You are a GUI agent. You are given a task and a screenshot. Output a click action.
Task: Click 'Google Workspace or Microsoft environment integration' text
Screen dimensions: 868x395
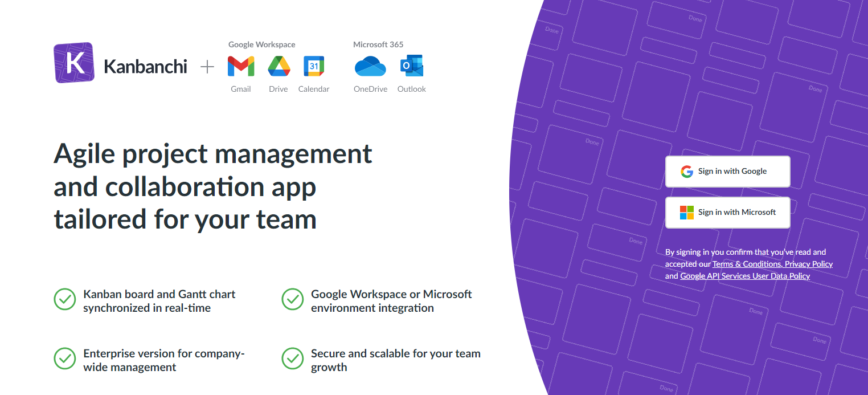pos(391,301)
